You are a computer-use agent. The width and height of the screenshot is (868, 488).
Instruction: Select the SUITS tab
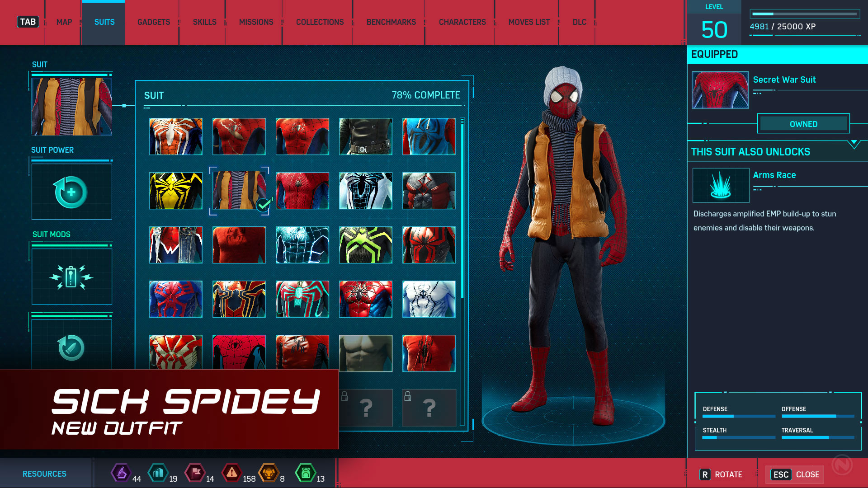(x=104, y=22)
